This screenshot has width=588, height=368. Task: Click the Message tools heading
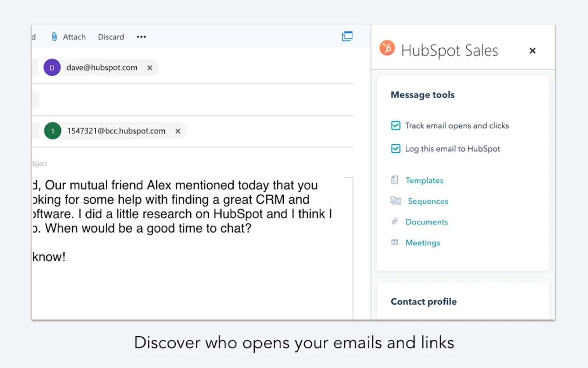[x=423, y=95]
